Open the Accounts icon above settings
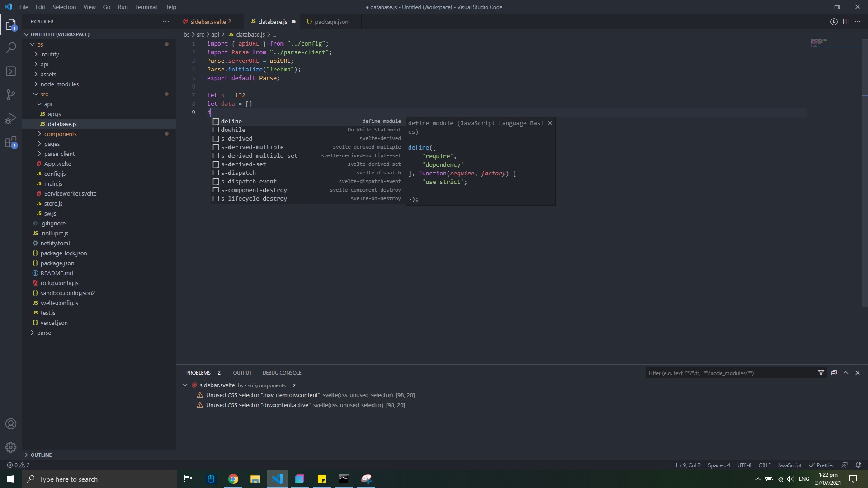The width and height of the screenshot is (868, 488). point(10,424)
